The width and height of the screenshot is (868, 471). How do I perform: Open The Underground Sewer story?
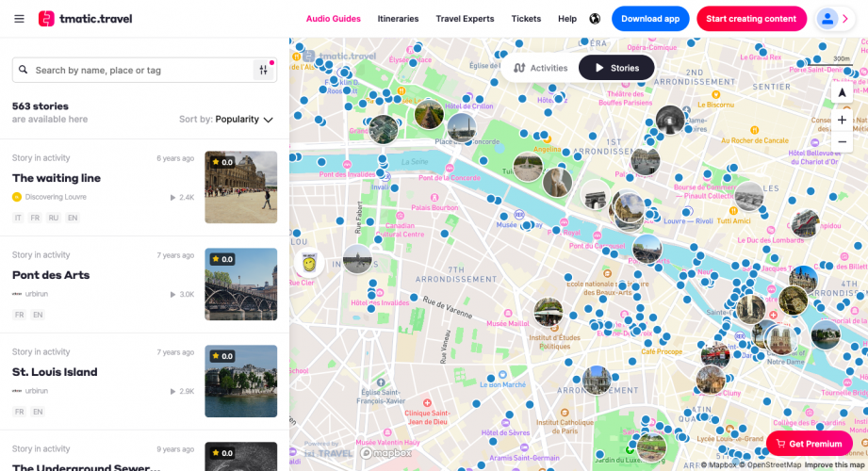tap(87, 466)
